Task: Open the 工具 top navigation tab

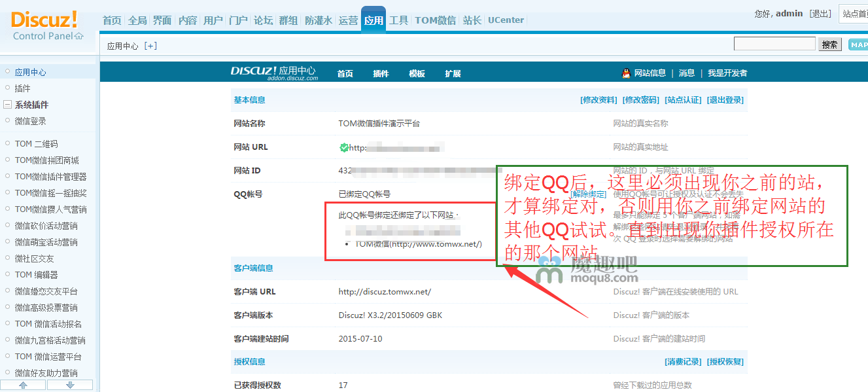Action: tap(399, 20)
